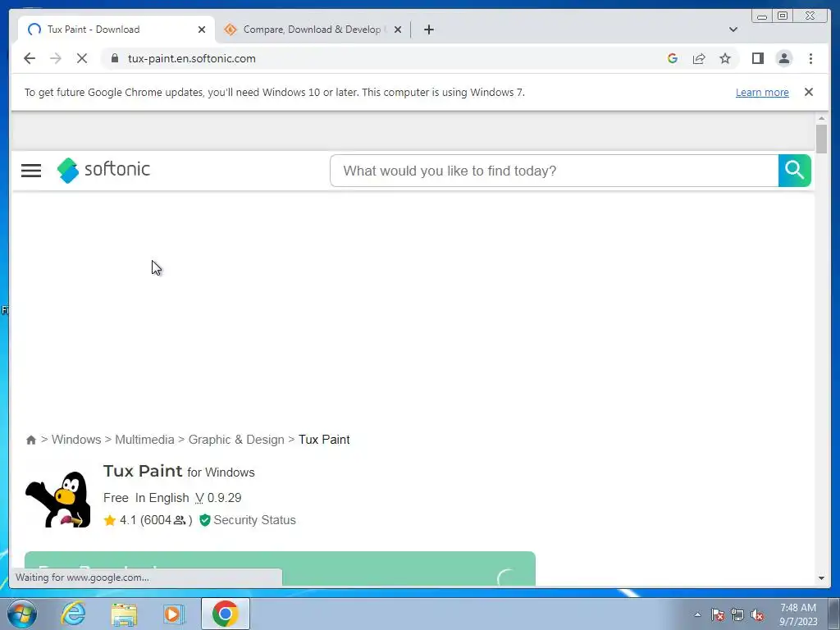Click the version V 0.9.29 text
840x630 pixels.
[x=218, y=498]
